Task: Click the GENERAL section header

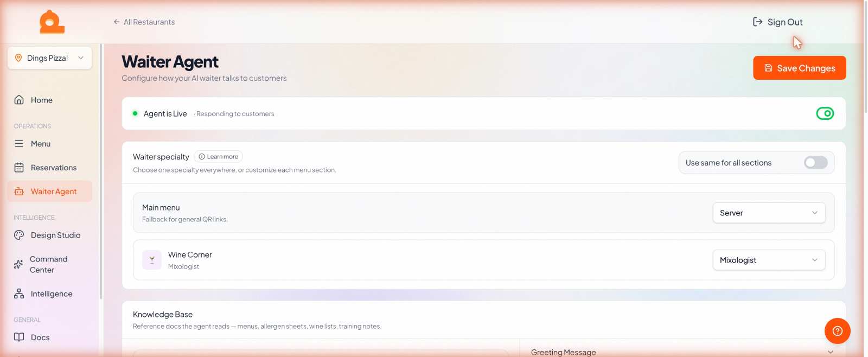Action: [x=27, y=320]
